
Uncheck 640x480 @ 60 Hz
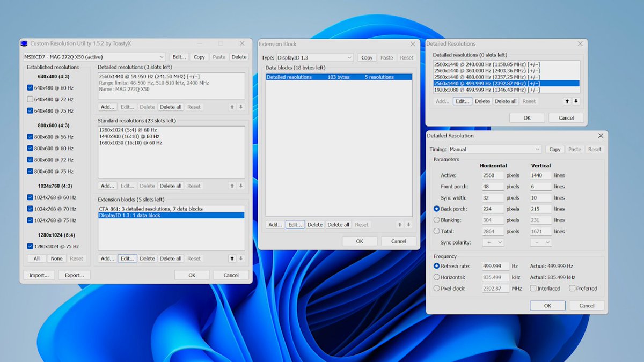tap(30, 87)
